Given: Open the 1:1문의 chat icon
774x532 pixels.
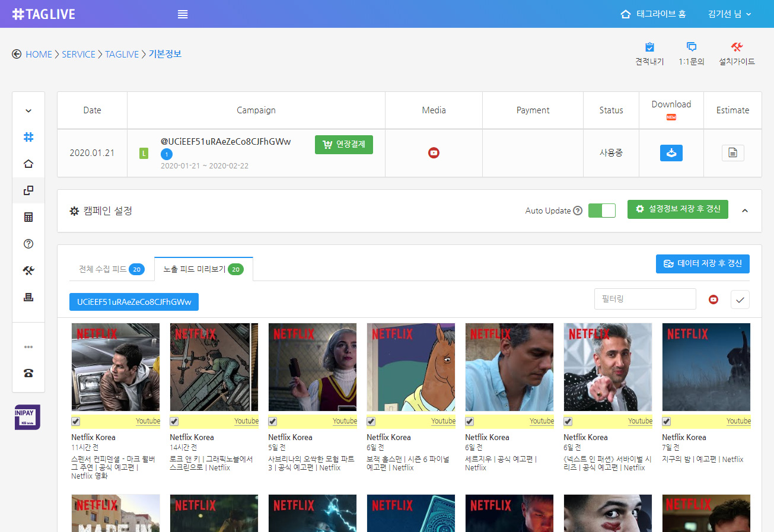Looking at the screenshot, I should 691,47.
